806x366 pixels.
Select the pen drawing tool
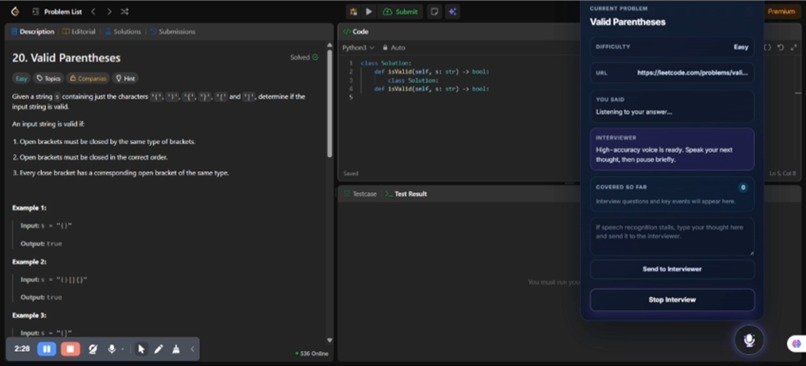pyautogui.click(x=159, y=350)
